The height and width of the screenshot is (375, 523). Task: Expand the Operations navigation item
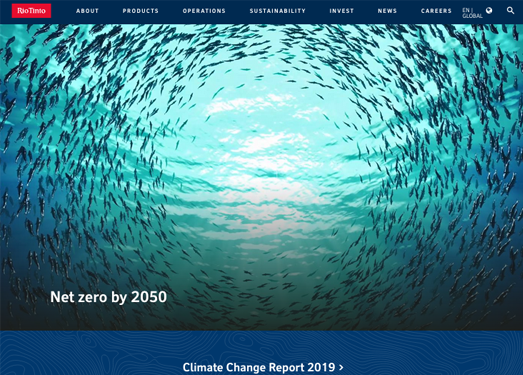coord(204,11)
